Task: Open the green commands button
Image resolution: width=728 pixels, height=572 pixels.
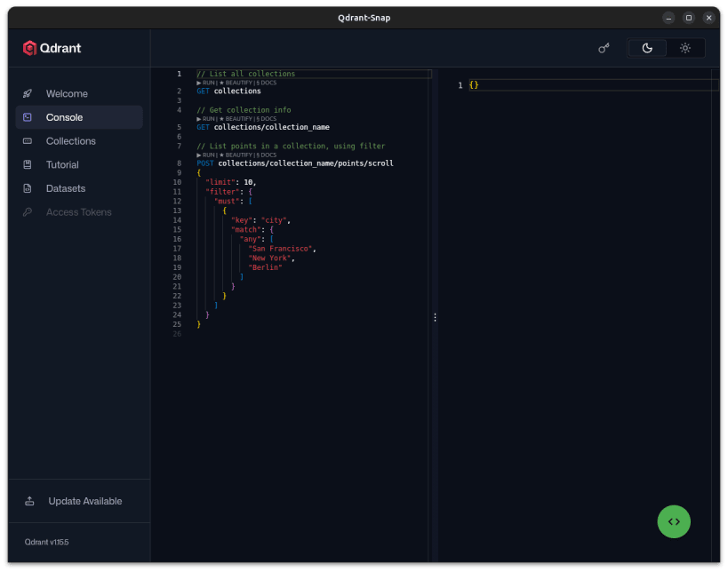Action: tap(674, 521)
